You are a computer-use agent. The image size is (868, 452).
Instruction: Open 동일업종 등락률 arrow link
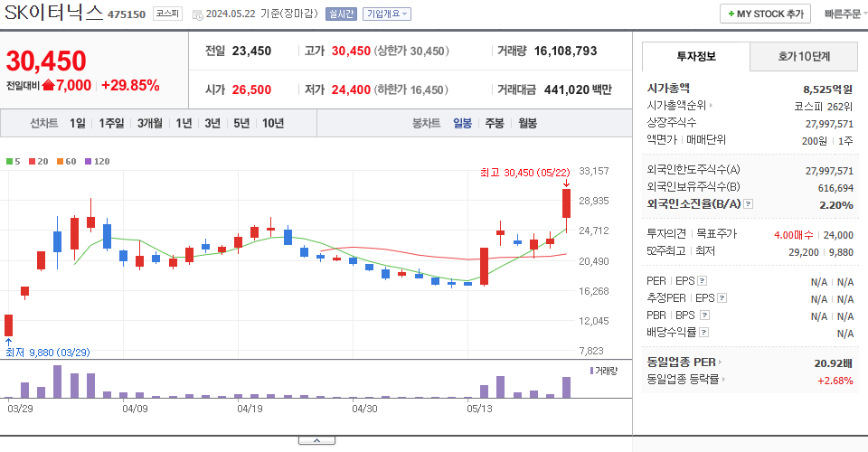pos(723,379)
